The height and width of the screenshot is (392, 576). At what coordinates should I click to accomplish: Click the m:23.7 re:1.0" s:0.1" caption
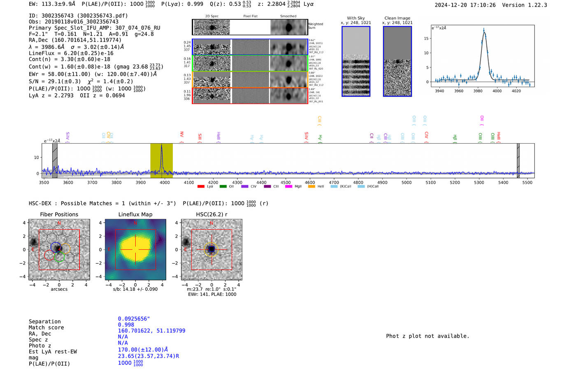(x=211, y=289)
